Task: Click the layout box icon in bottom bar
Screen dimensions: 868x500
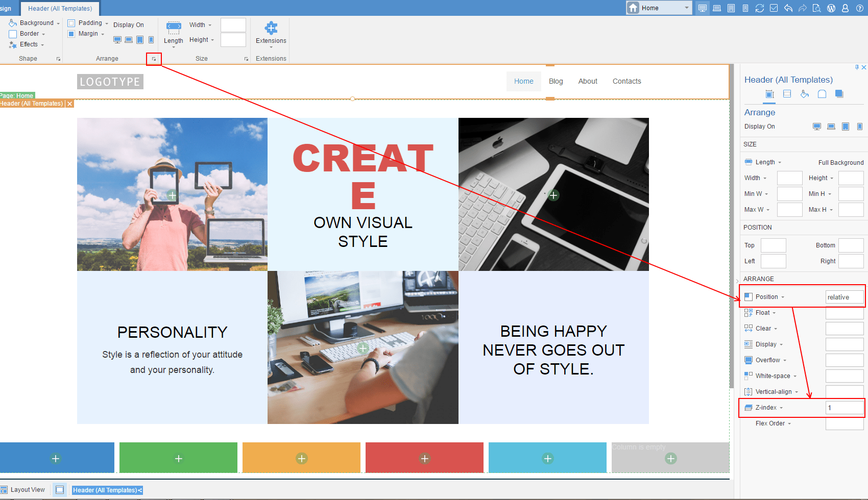Action: [x=60, y=490]
